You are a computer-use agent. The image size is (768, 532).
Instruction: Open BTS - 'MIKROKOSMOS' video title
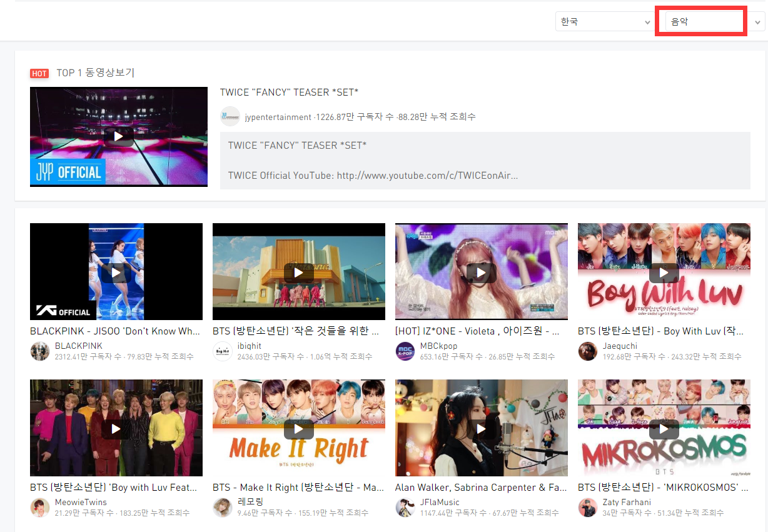point(663,488)
